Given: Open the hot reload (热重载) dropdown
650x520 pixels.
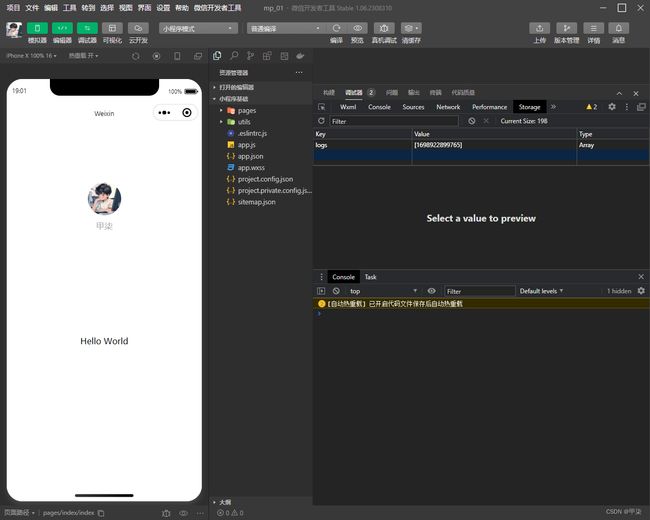Looking at the screenshot, I should 83,56.
